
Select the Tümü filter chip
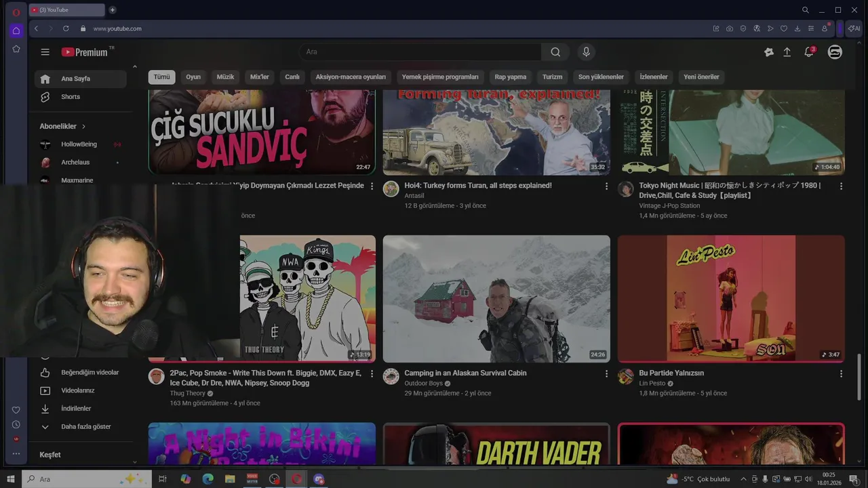coord(161,77)
